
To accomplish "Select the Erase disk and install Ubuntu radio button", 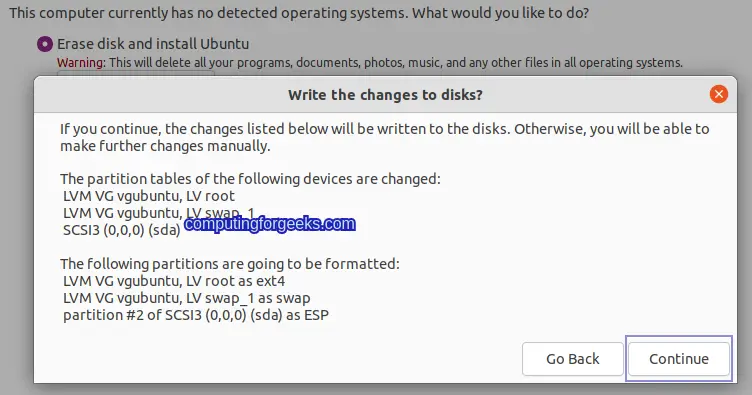I will pyautogui.click(x=45, y=44).
